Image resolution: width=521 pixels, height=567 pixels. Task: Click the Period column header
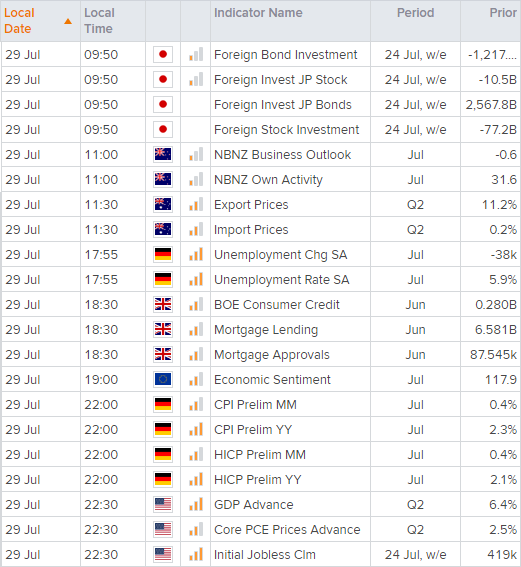coord(415,13)
